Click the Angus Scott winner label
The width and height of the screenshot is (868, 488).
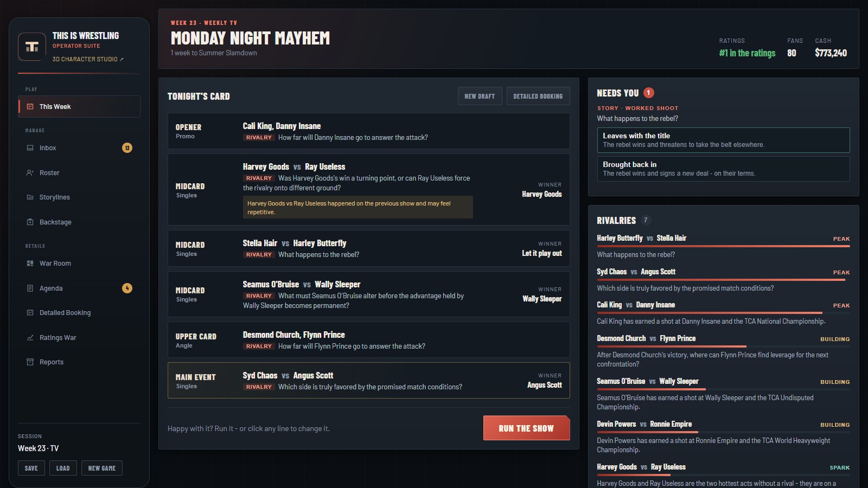pos(544,385)
